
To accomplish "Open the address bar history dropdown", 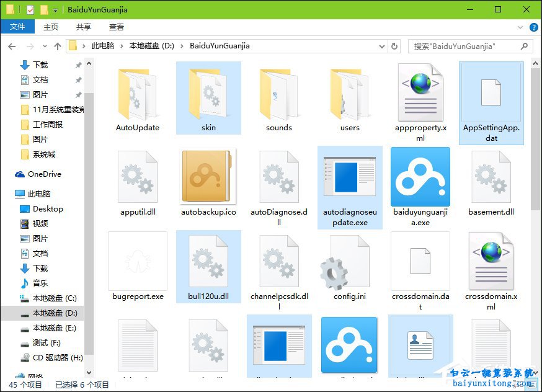I will pyautogui.click(x=382, y=46).
